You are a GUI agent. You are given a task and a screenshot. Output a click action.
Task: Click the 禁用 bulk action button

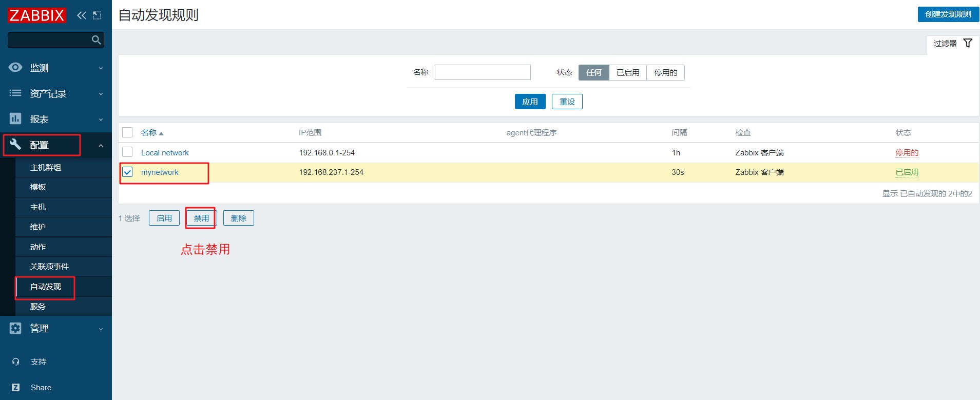click(201, 218)
